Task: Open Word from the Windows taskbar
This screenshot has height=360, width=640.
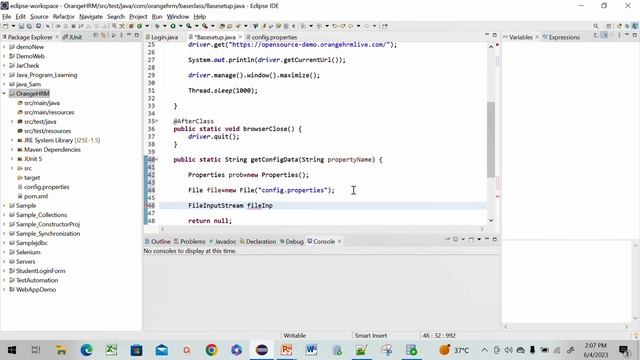Action: tap(311, 350)
